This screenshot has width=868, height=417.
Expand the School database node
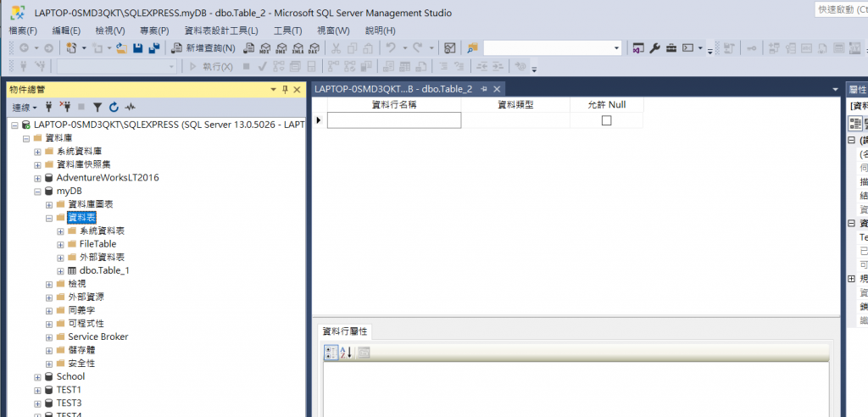(37, 376)
